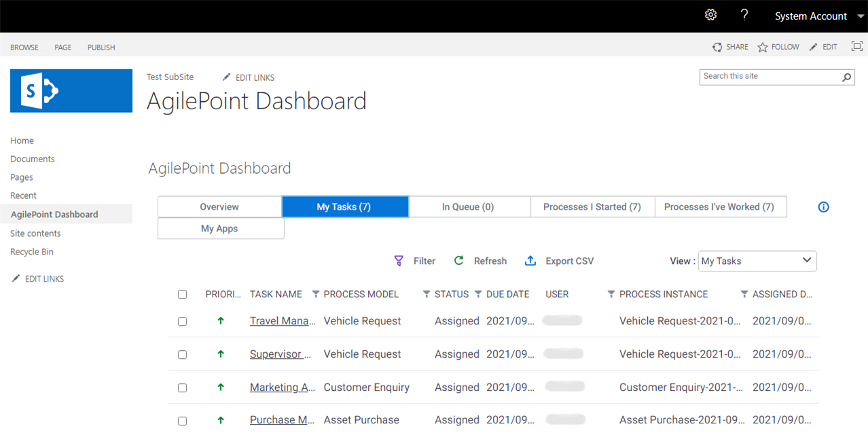Click the blue info circle icon
Viewport: 868px width, 435px height.
pos(823,207)
